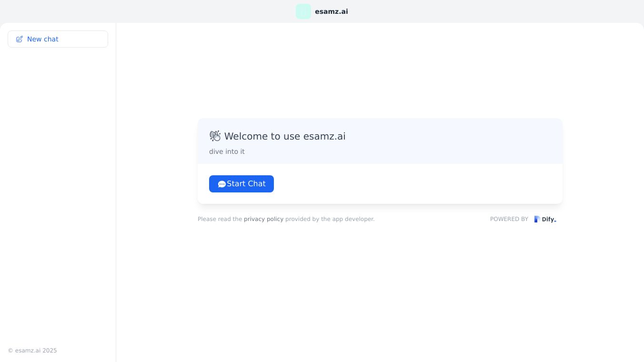Screen dimensions: 644x362
Task: Click the esamz.ai logo icon in header
Action: (x=303, y=11)
